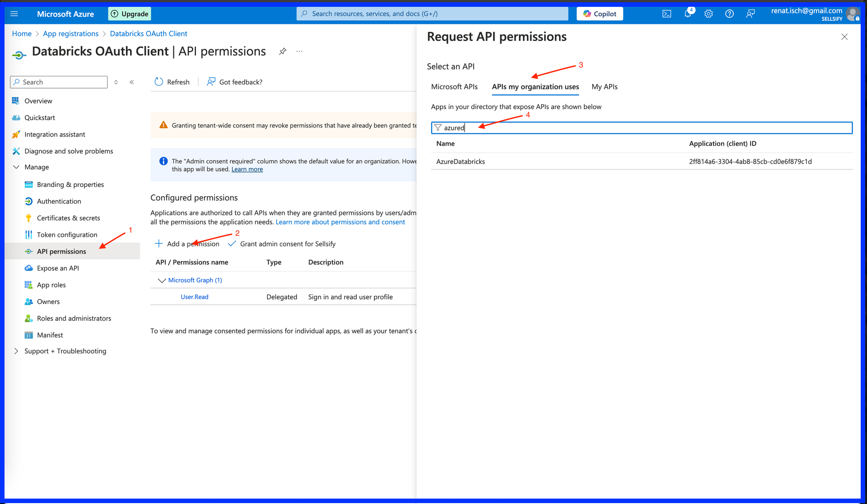Viewport: 867px width, 504px height.
Task: Collapse the Manage section
Action: [16, 167]
